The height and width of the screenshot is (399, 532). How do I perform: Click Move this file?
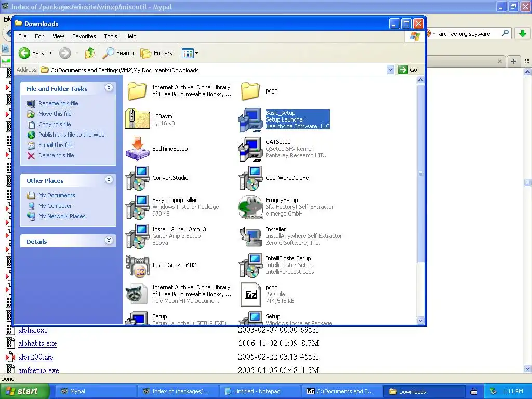(55, 114)
